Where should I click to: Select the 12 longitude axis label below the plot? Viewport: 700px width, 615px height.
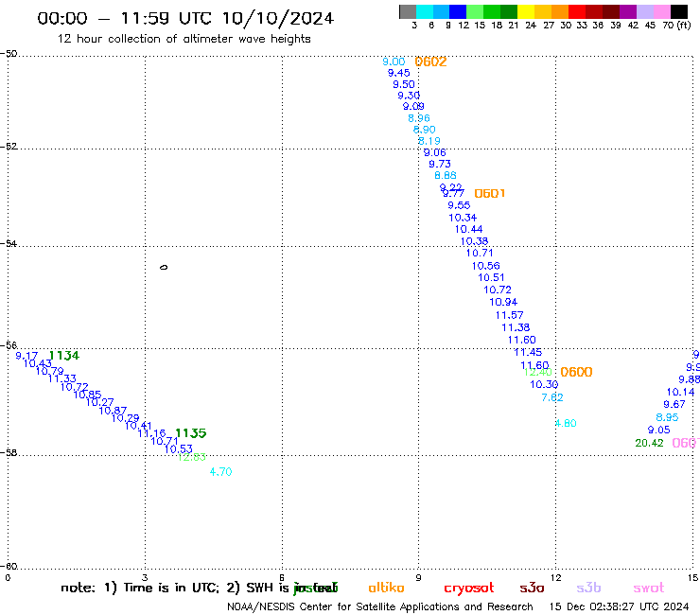556,578
